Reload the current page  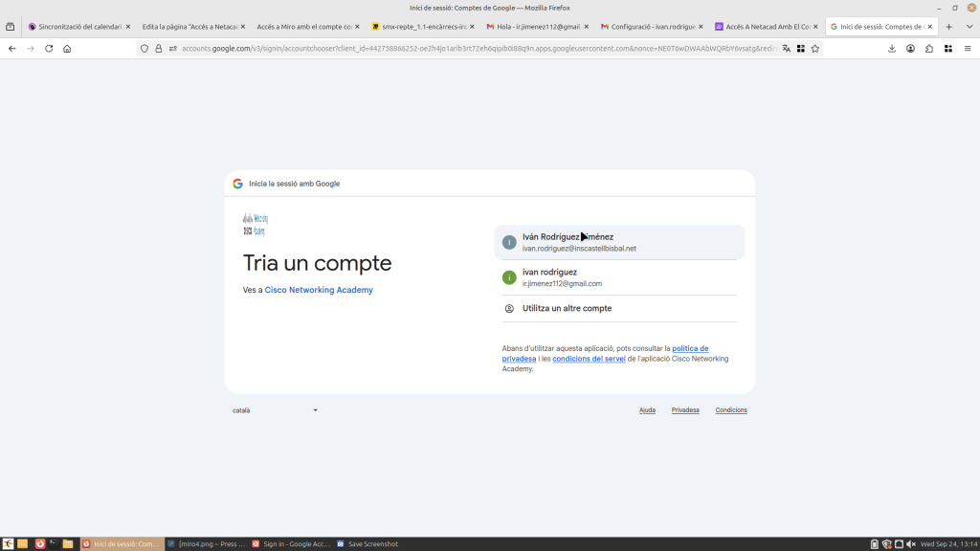click(x=49, y=48)
